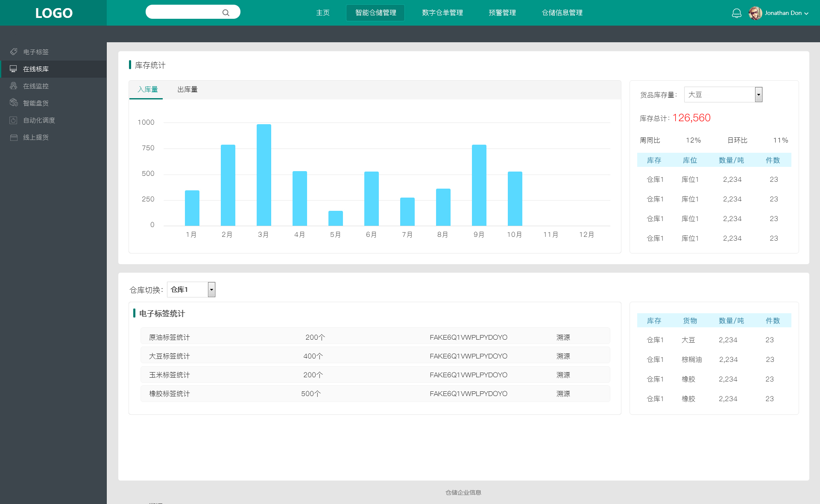Switch to the 出库量 tab
820x504 pixels.
(x=187, y=89)
